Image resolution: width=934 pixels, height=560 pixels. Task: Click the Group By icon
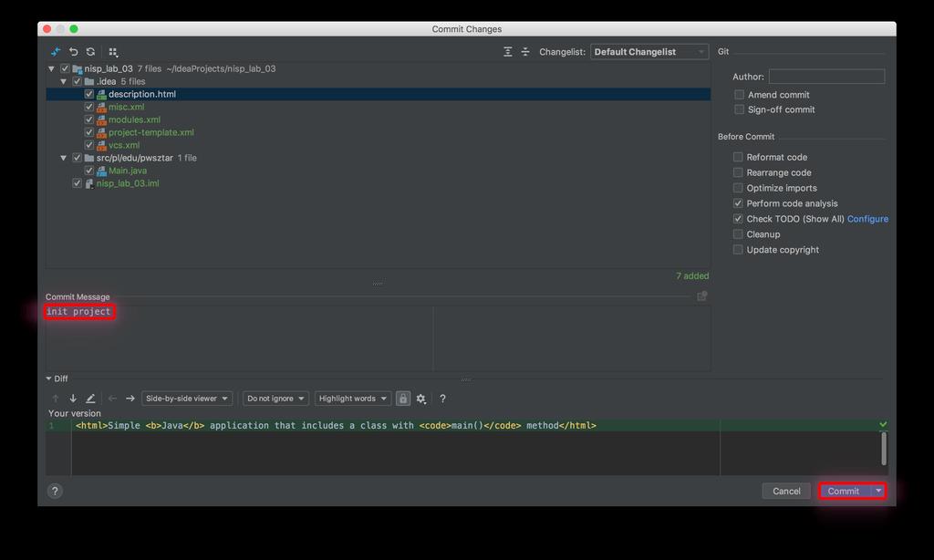(x=113, y=52)
